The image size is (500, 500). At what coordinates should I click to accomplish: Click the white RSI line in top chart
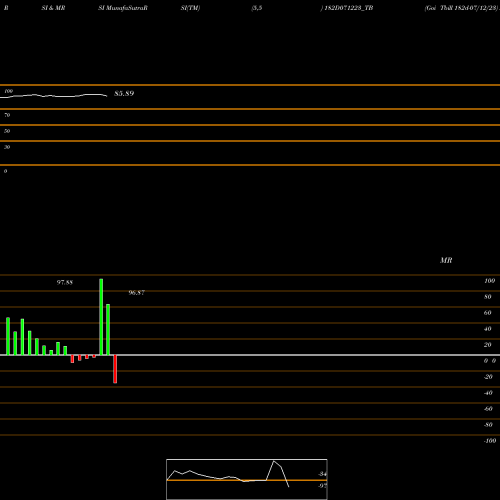[x=53, y=96]
